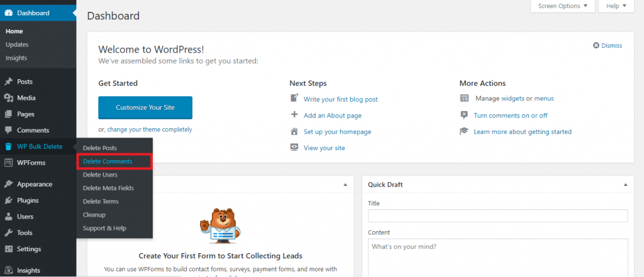This screenshot has width=644, height=277.
Task: Click the Posts pin icon in sidebar
Action: [x=8, y=82]
